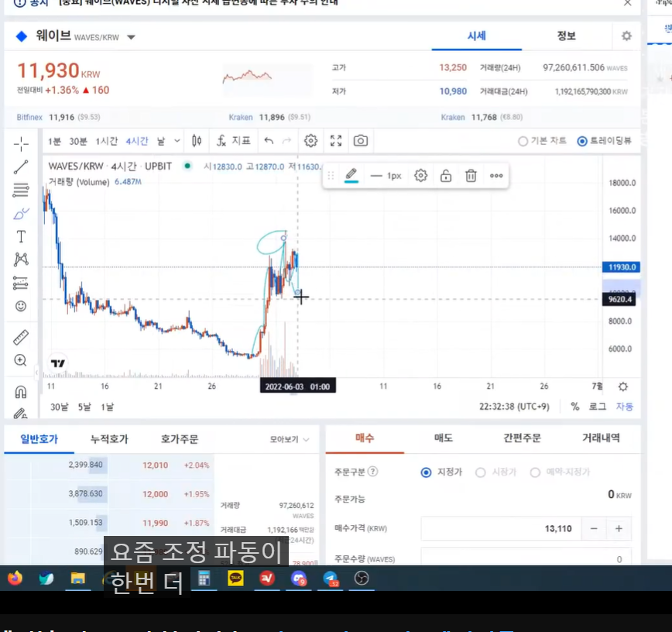Delete the selected drawing with trash icon
The height and width of the screenshot is (632, 672).
click(x=471, y=175)
